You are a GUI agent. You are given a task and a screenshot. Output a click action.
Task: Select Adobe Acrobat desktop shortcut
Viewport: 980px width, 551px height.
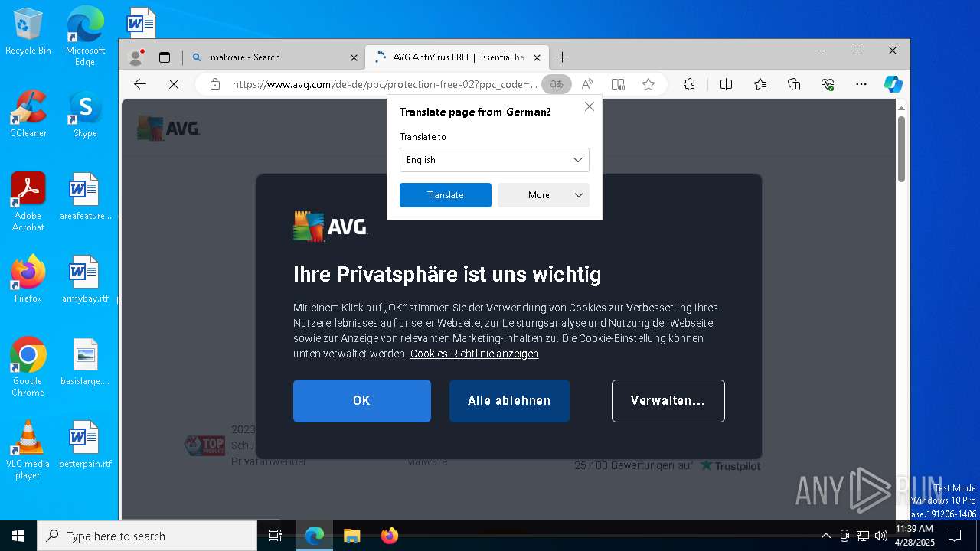click(28, 201)
